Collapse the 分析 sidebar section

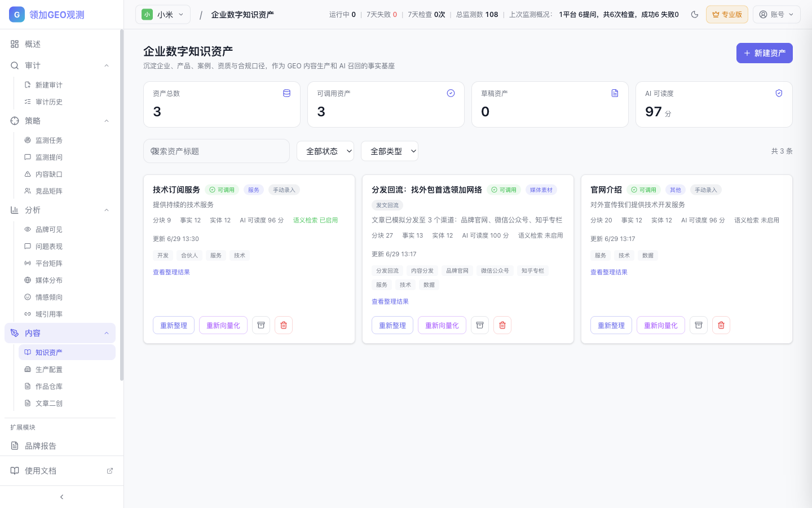(x=60, y=210)
